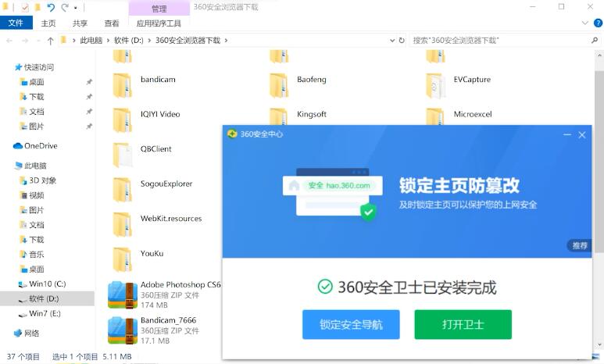Click 此电脑 in the address breadcrumb

tap(91, 41)
